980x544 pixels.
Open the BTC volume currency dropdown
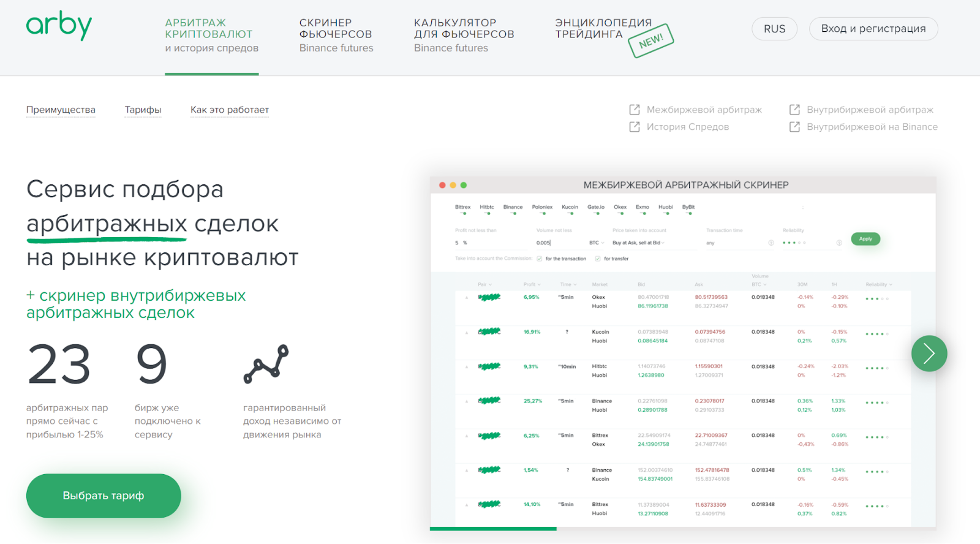[x=597, y=243]
